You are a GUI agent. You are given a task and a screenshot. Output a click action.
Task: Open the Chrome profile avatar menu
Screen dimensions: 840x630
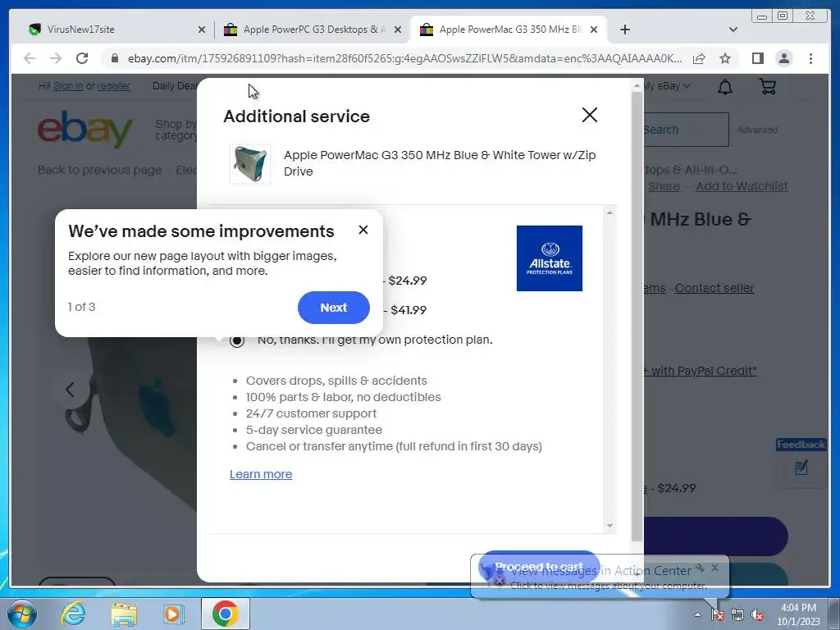click(784, 58)
